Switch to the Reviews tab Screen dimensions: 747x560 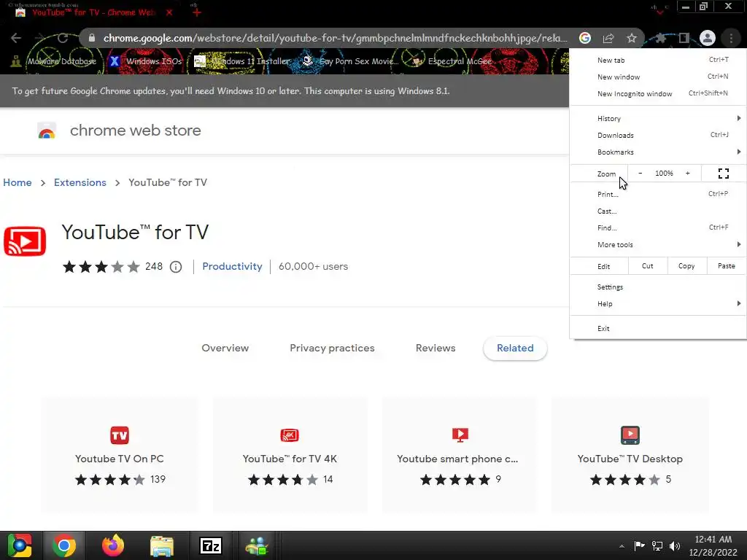[x=436, y=348]
